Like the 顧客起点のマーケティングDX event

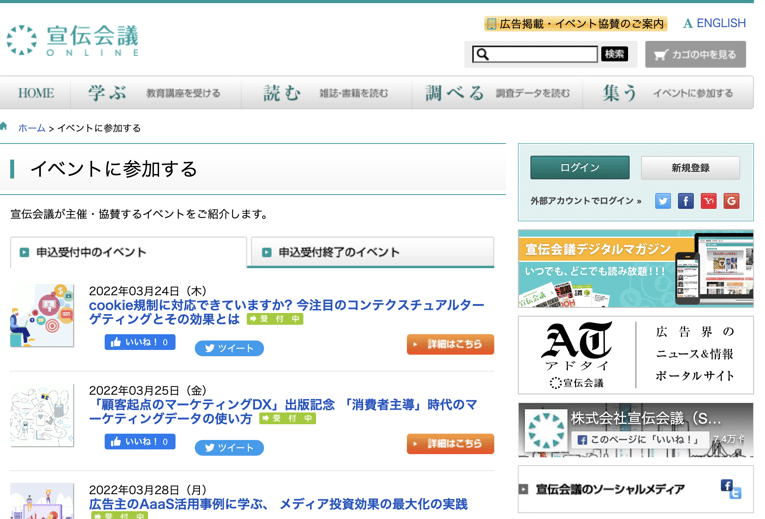coord(140,441)
